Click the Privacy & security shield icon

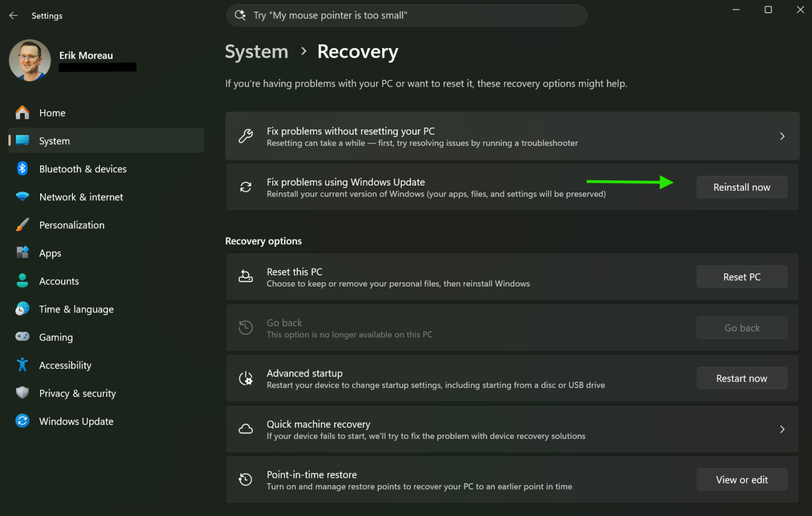coord(22,393)
